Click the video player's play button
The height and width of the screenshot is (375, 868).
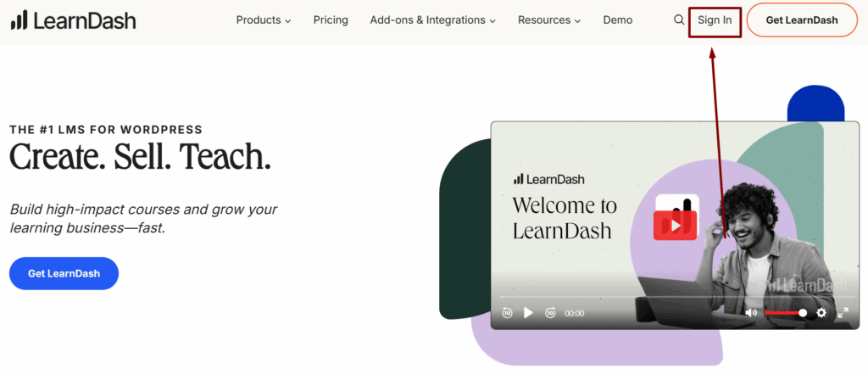point(528,313)
